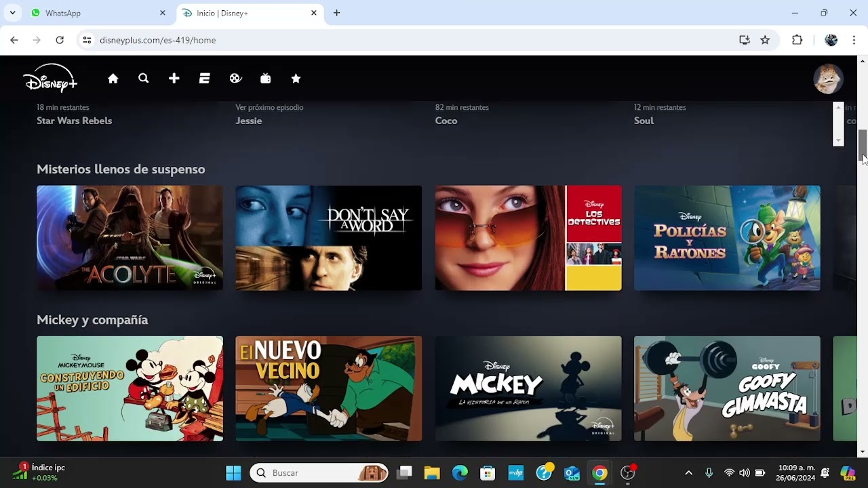868x488 pixels.
Task: Close the WhatsApp tab
Action: [x=163, y=13]
